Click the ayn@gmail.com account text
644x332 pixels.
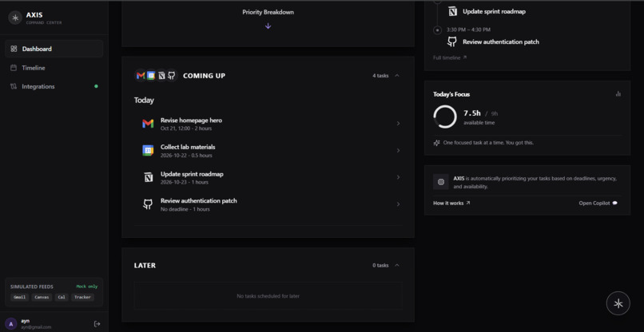(36, 327)
